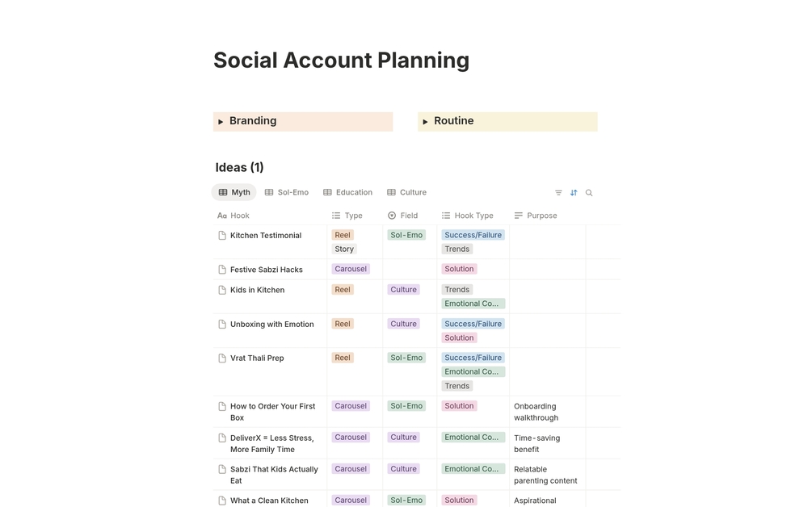Click the Type column list icon
Screen dimensions: 812x507
[x=336, y=216]
